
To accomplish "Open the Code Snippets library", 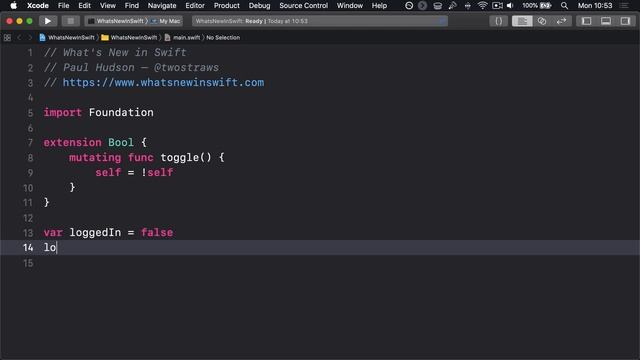I will pos(498,21).
